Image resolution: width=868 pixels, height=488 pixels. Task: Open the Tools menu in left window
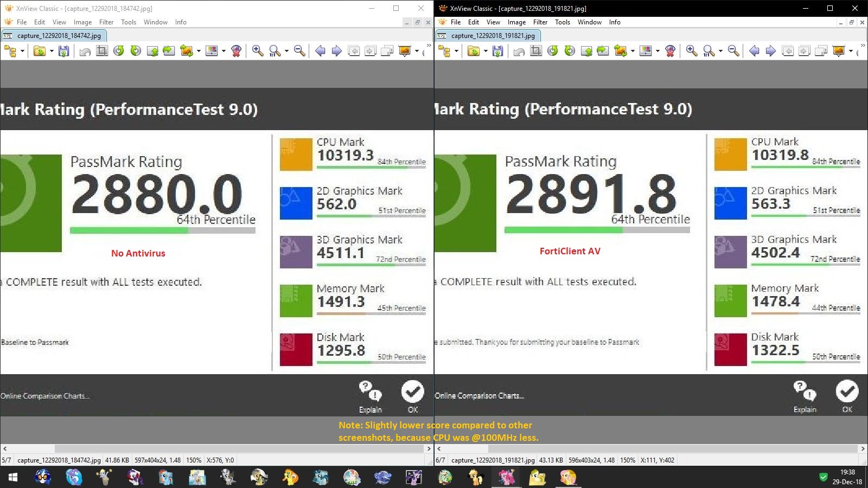[129, 22]
